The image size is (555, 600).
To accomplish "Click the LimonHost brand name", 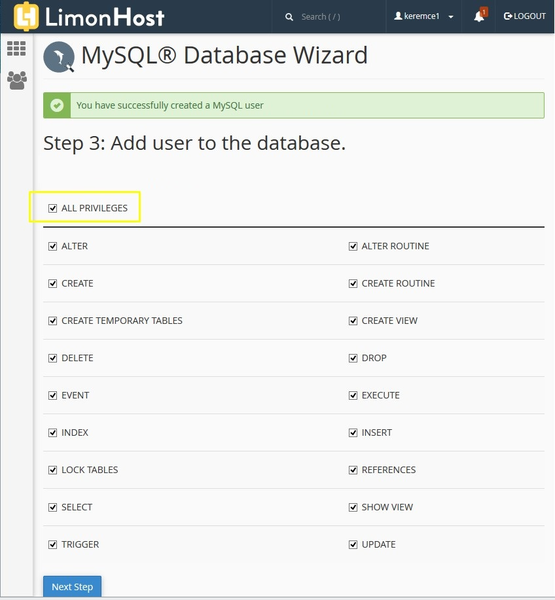I will [x=105, y=17].
